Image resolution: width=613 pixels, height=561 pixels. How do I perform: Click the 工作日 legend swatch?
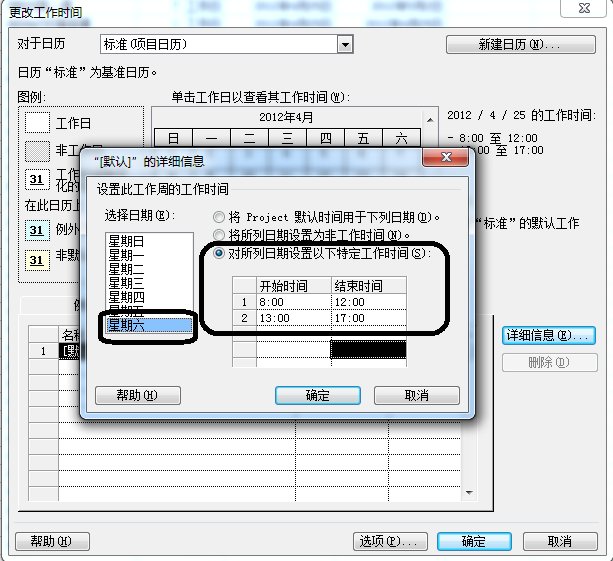(x=38, y=123)
